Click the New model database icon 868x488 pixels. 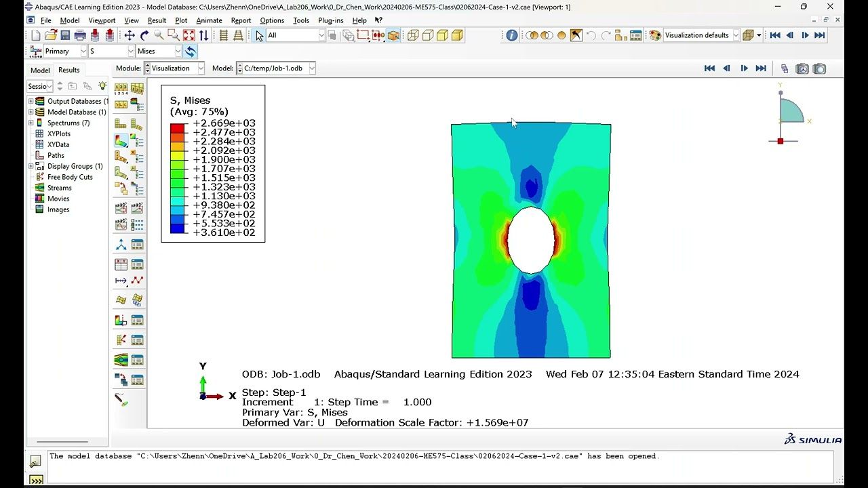36,35
